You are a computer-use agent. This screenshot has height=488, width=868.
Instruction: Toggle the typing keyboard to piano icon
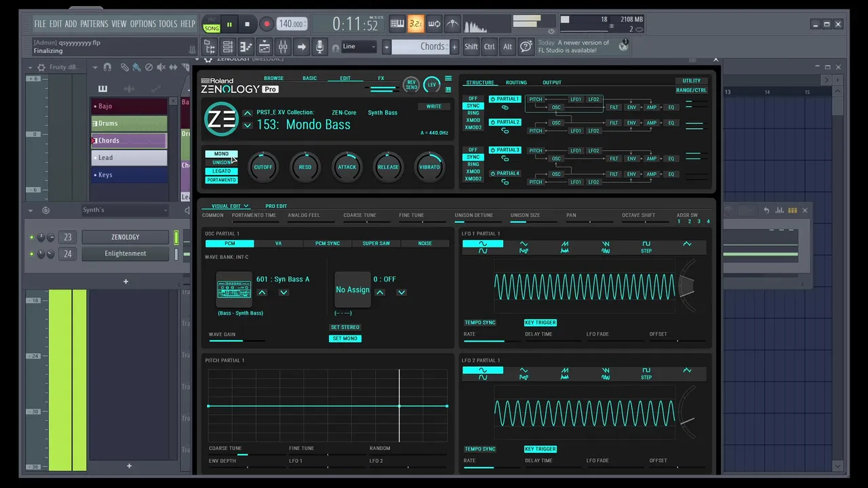pos(397,24)
